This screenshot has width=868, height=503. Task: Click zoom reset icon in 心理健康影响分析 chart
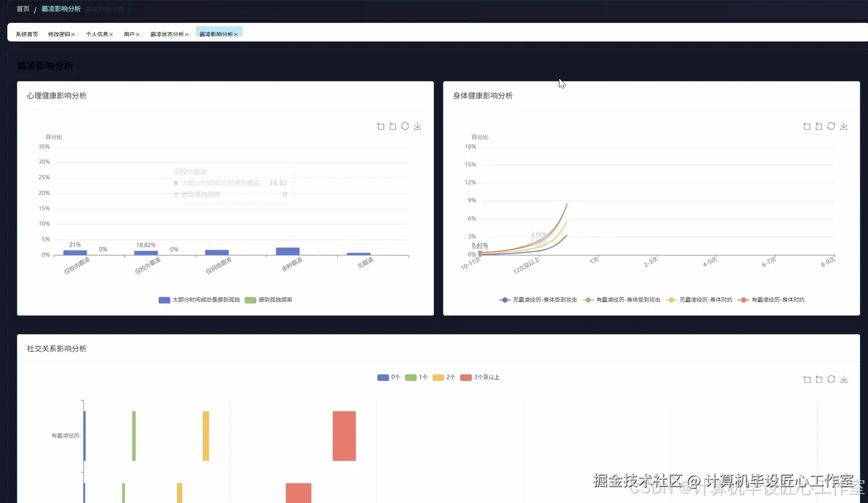[x=393, y=126]
